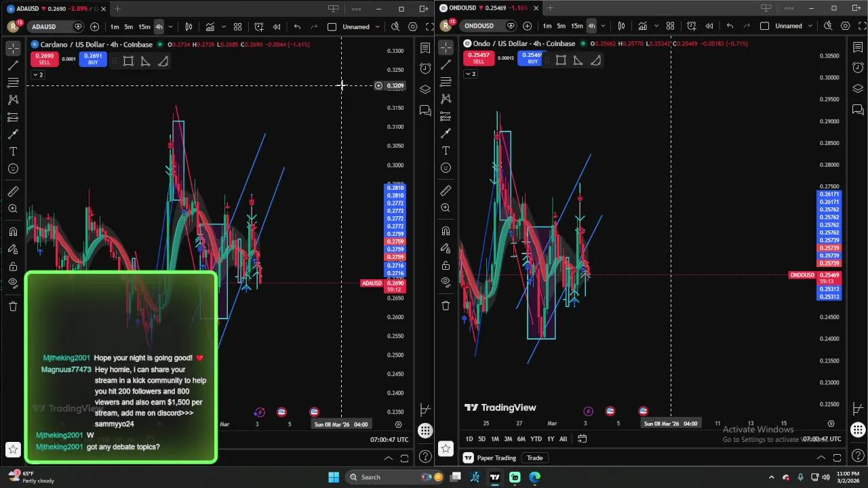Toggle stay in drawing mode in ONDOUSD toolbar
The height and width of the screenshot is (488, 868).
click(x=446, y=248)
